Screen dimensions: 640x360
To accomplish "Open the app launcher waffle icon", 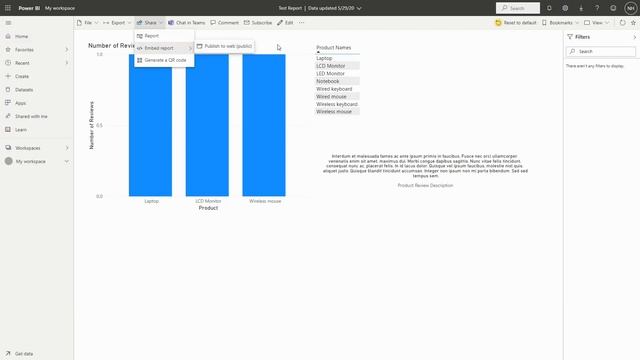I will tap(8, 8).
